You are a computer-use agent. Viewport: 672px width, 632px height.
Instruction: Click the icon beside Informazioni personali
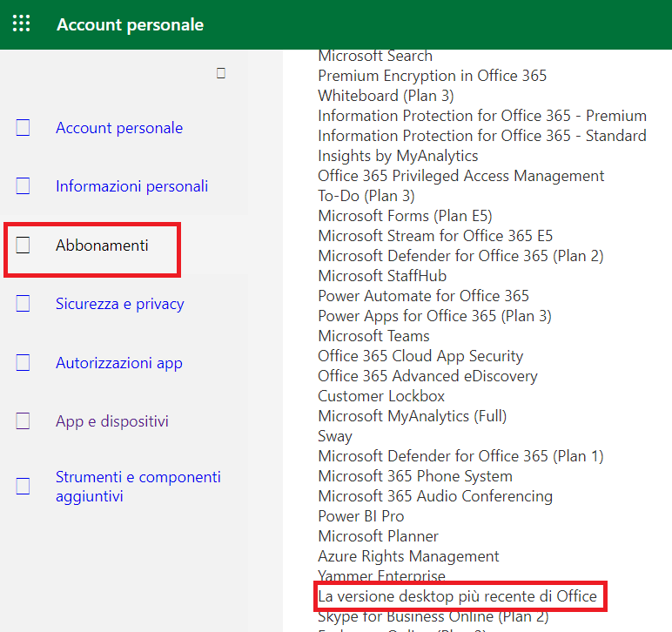pyautogui.click(x=23, y=186)
